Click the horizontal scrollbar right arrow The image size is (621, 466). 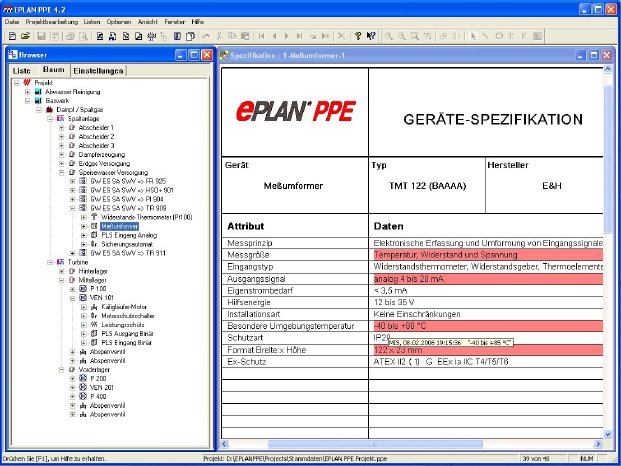pyautogui.click(x=598, y=444)
